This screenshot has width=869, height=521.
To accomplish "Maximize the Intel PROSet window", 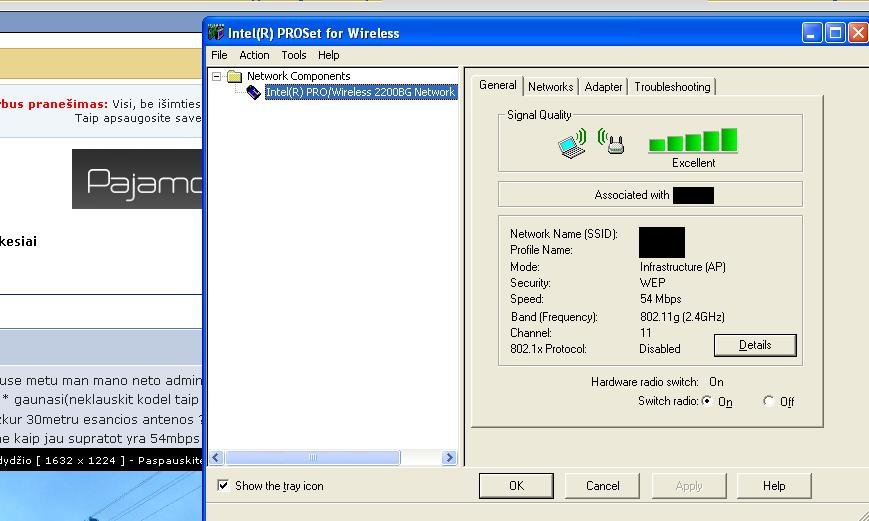I will pyautogui.click(x=835, y=33).
